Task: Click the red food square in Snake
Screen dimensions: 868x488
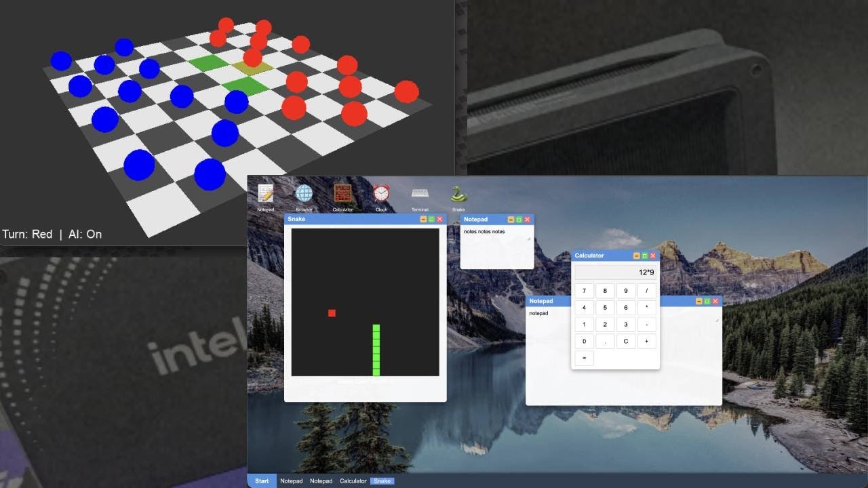Action: point(332,313)
